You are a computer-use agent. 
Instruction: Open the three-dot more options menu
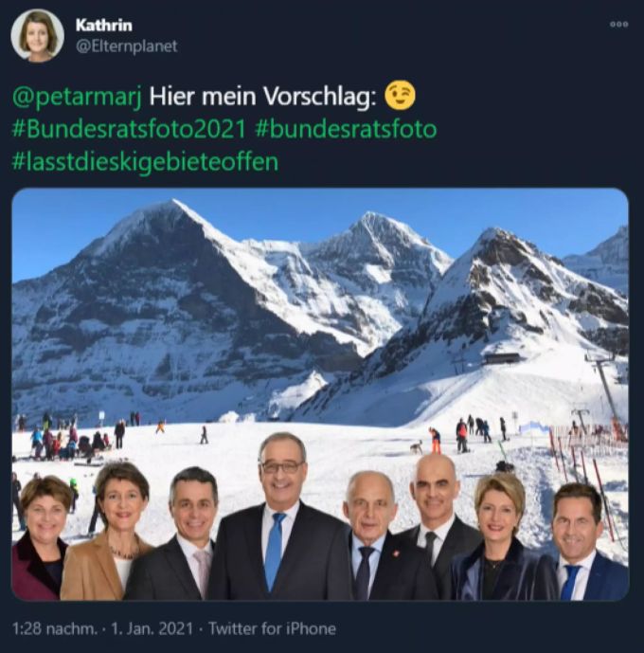point(619,25)
